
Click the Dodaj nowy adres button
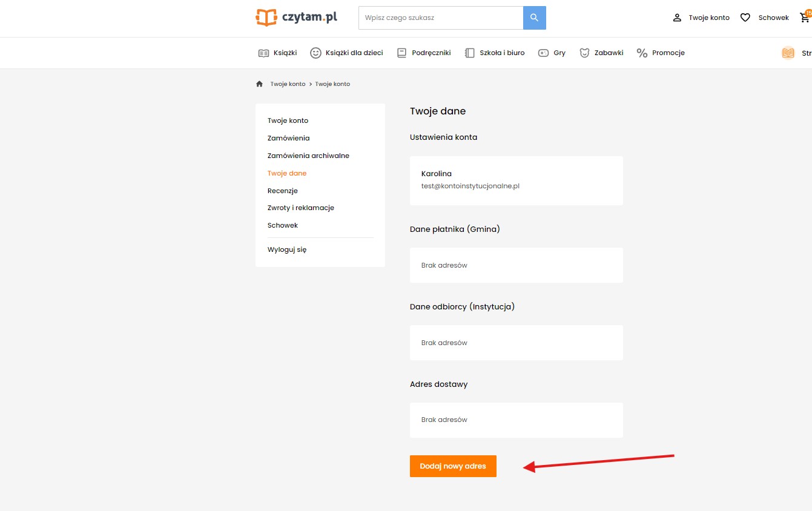(x=453, y=466)
